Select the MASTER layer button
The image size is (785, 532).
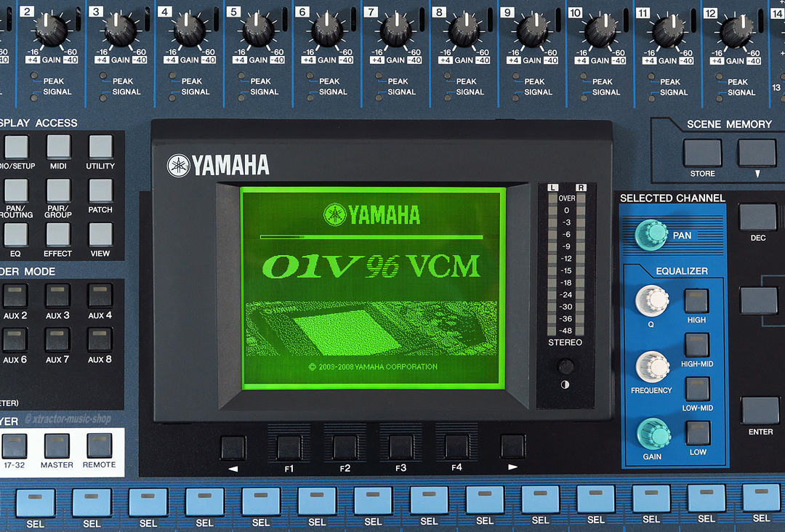pyautogui.click(x=57, y=446)
